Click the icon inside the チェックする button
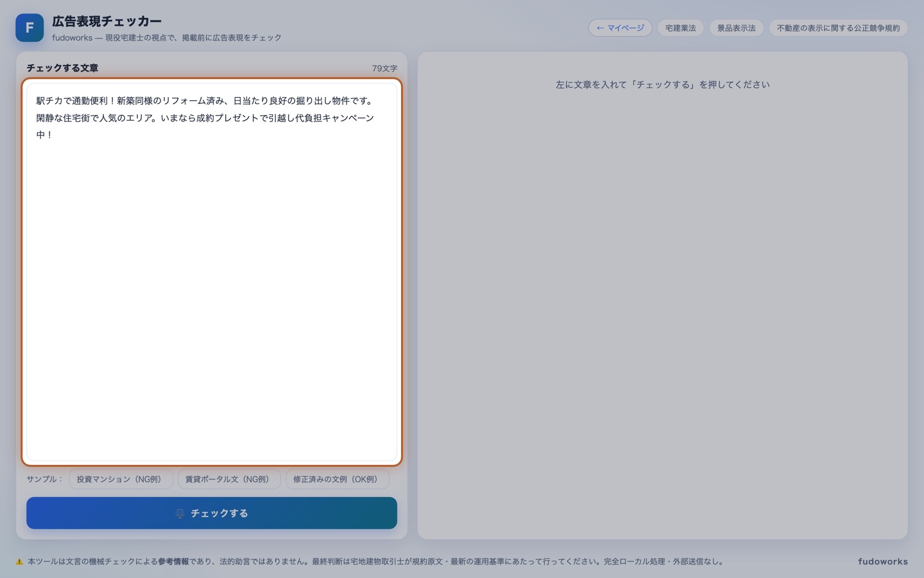The width and height of the screenshot is (924, 578). (x=180, y=513)
